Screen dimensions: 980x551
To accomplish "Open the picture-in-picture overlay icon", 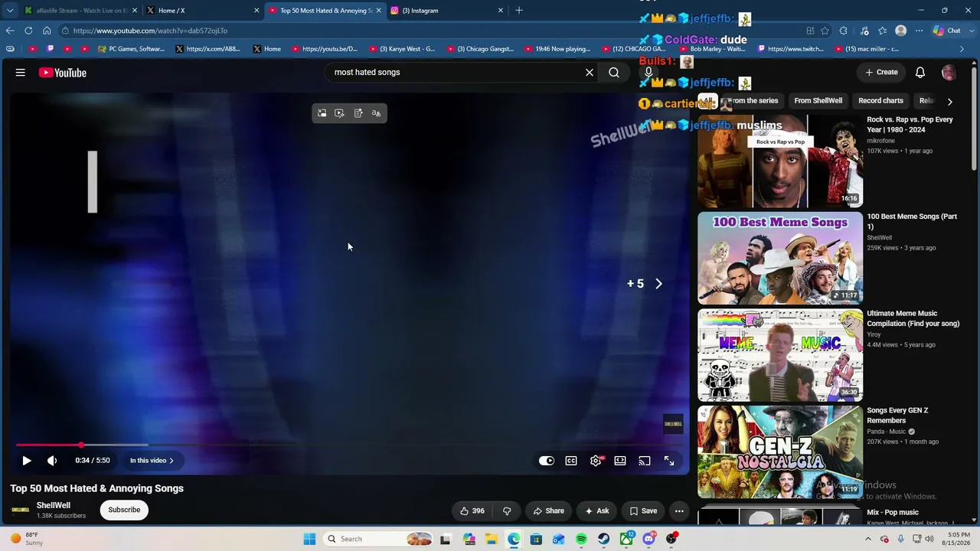I will [x=322, y=113].
